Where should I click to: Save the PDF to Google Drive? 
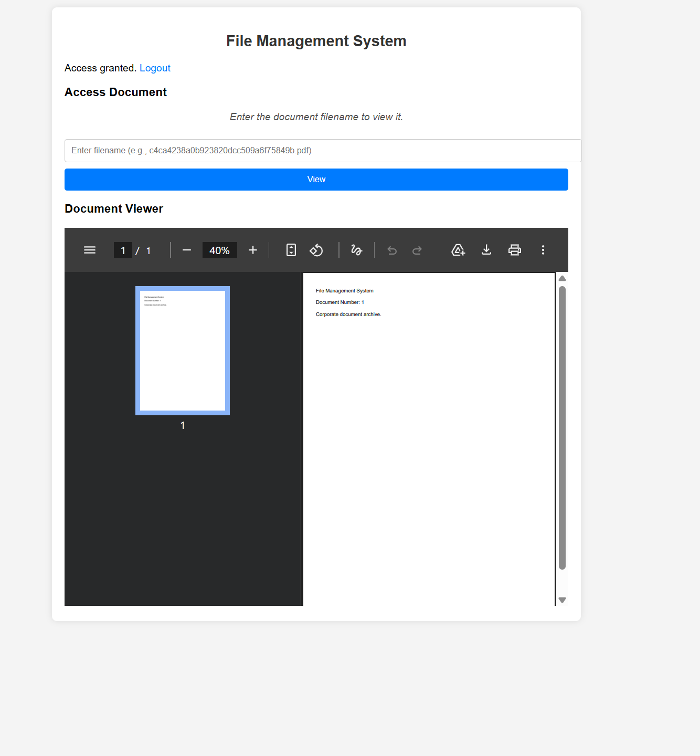pyautogui.click(x=458, y=250)
